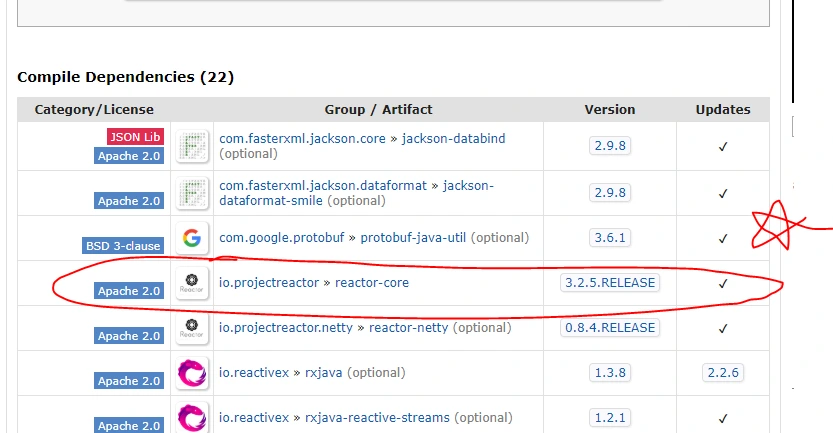The image size is (833, 433).
Task: Open version 1.3.8 of rxjava
Action: (610, 372)
